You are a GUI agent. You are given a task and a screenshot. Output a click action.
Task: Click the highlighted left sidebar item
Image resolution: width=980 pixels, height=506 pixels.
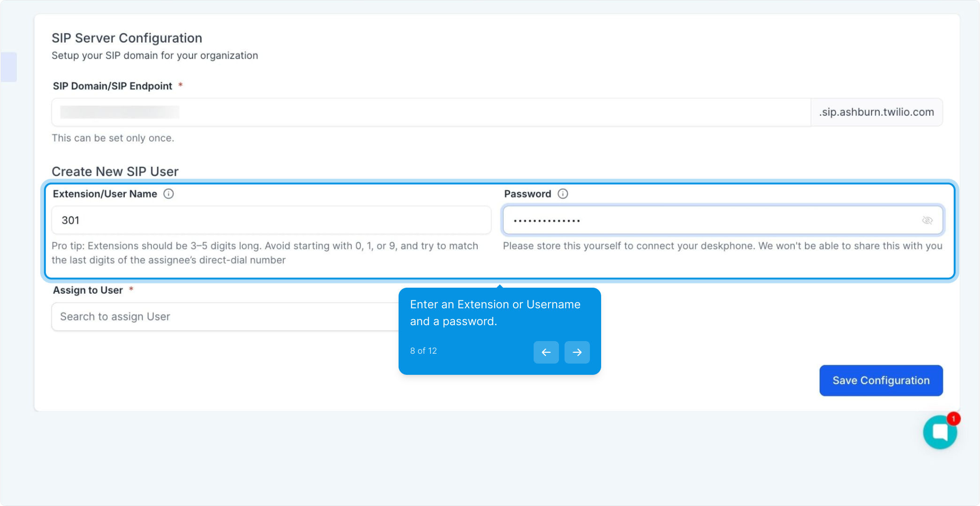tap(8, 67)
